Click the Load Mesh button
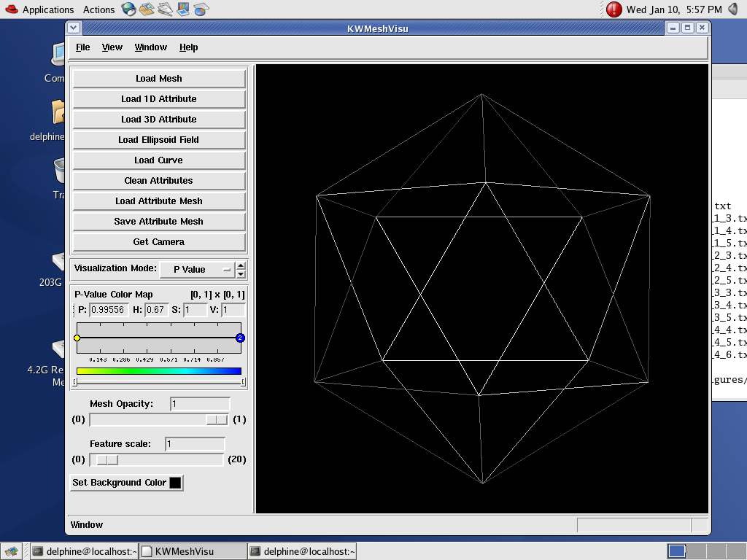This screenshot has width=747, height=560. point(159,79)
